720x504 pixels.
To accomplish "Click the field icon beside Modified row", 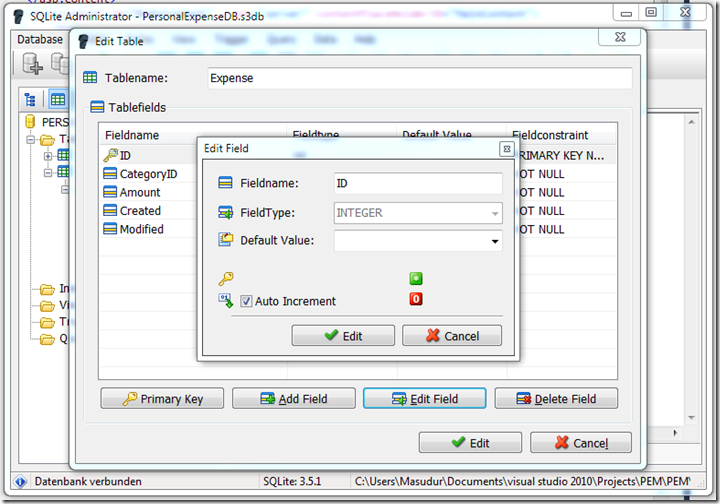I will point(110,229).
